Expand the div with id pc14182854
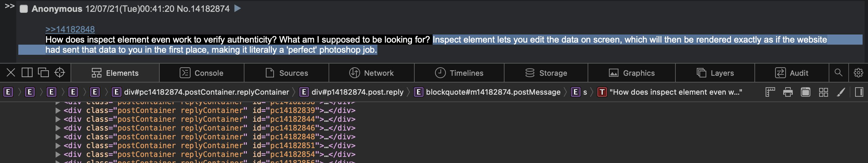 58,155
